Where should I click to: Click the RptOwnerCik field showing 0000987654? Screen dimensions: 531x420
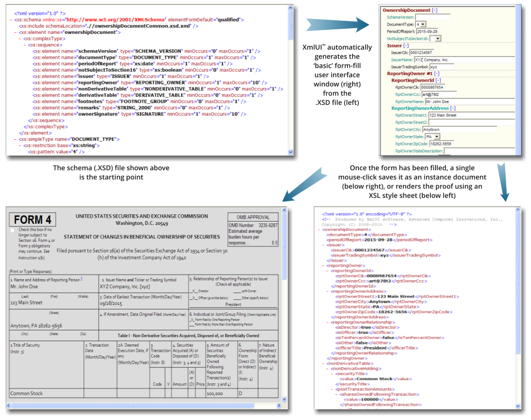(x=433, y=87)
